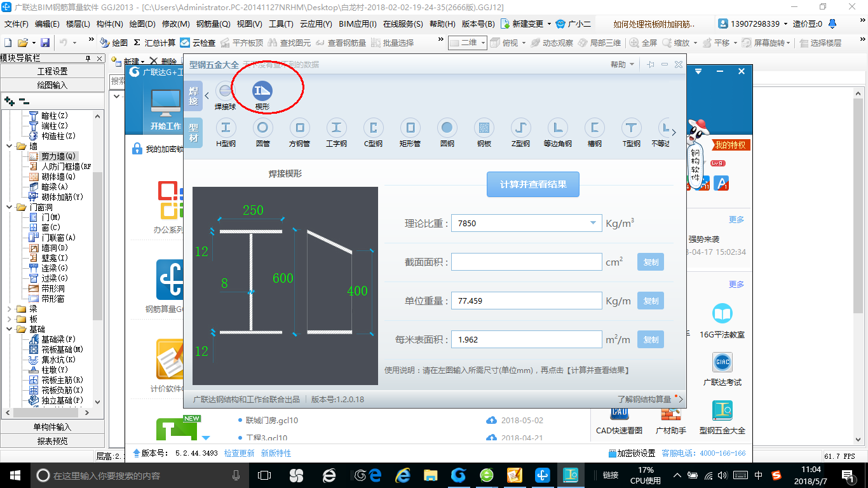This screenshot has width=868, height=488.
Task: Start 云检查 cloud check
Action: point(198,43)
